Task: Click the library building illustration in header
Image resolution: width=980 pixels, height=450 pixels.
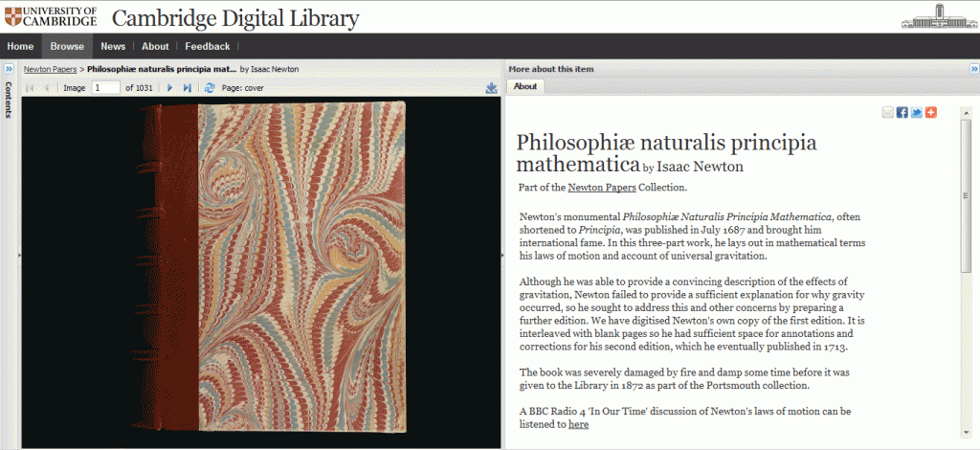Action: tap(939, 16)
